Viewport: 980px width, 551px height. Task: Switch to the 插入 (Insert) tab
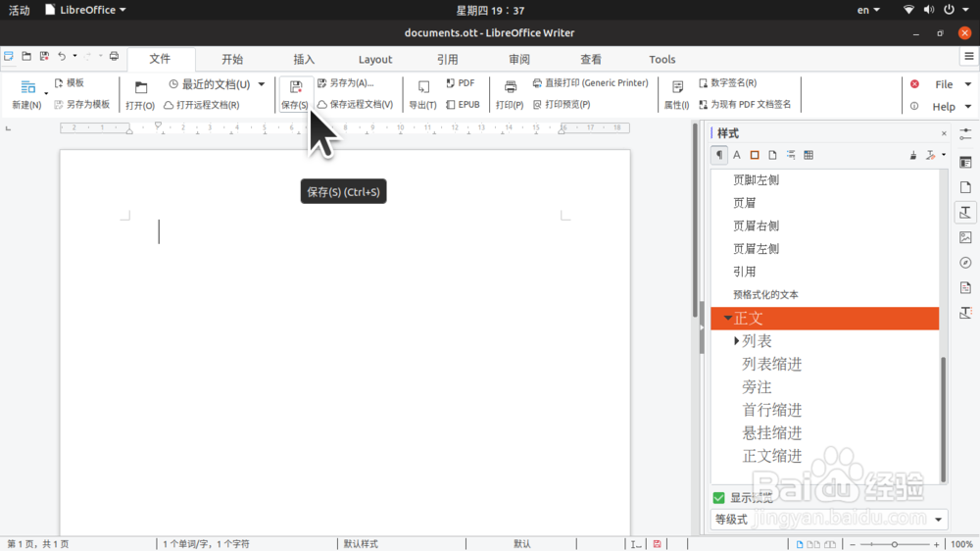[304, 60]
